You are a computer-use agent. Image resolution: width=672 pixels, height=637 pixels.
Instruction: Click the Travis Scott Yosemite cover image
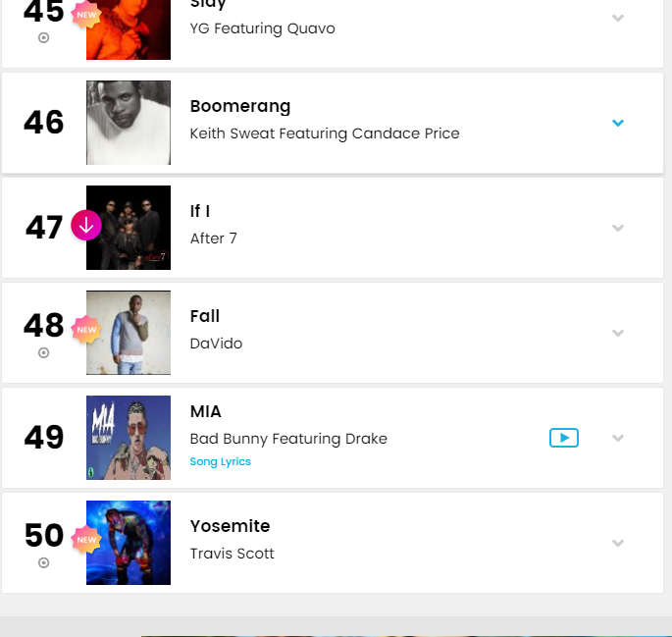129,543
